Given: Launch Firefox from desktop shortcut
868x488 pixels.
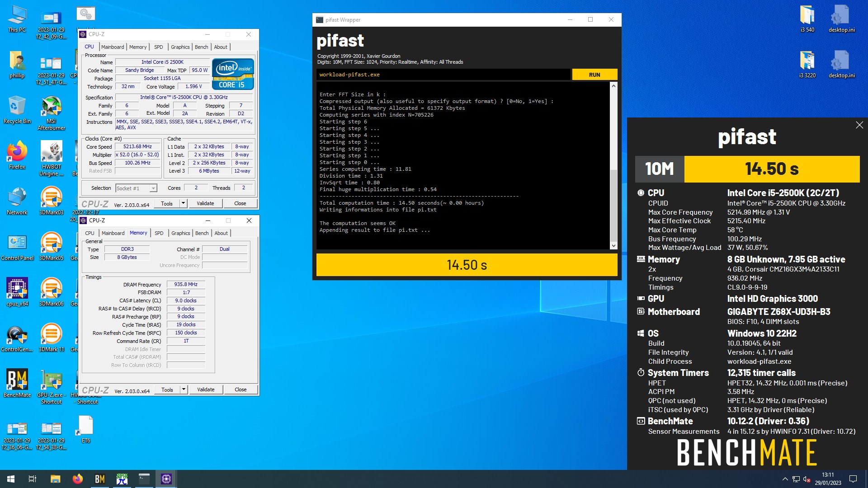Looking at the screenshot, I should (x=17, y=156).
